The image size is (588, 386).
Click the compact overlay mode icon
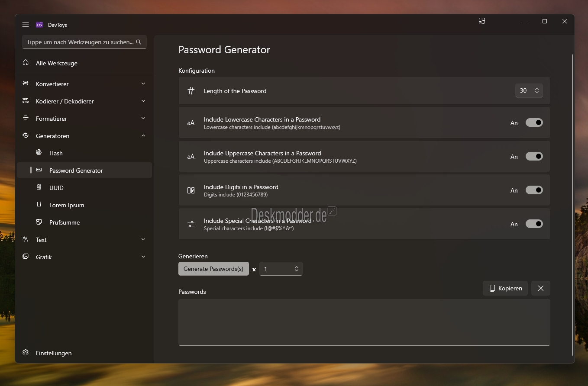[x=481, y=21]
